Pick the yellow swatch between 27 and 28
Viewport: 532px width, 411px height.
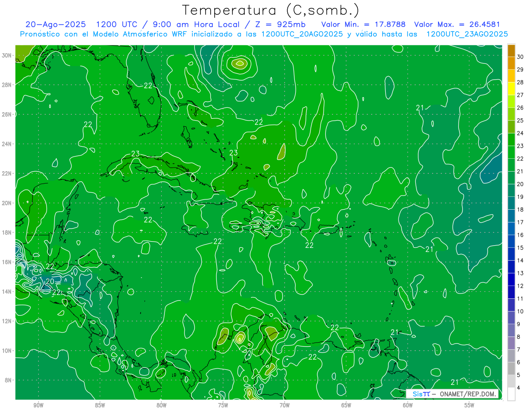511,89
